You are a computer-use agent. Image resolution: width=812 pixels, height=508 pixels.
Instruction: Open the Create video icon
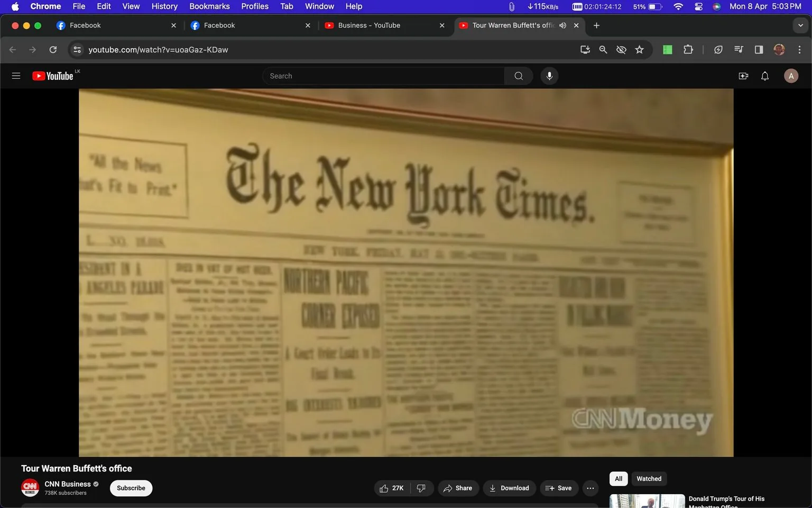pos(743,76)
